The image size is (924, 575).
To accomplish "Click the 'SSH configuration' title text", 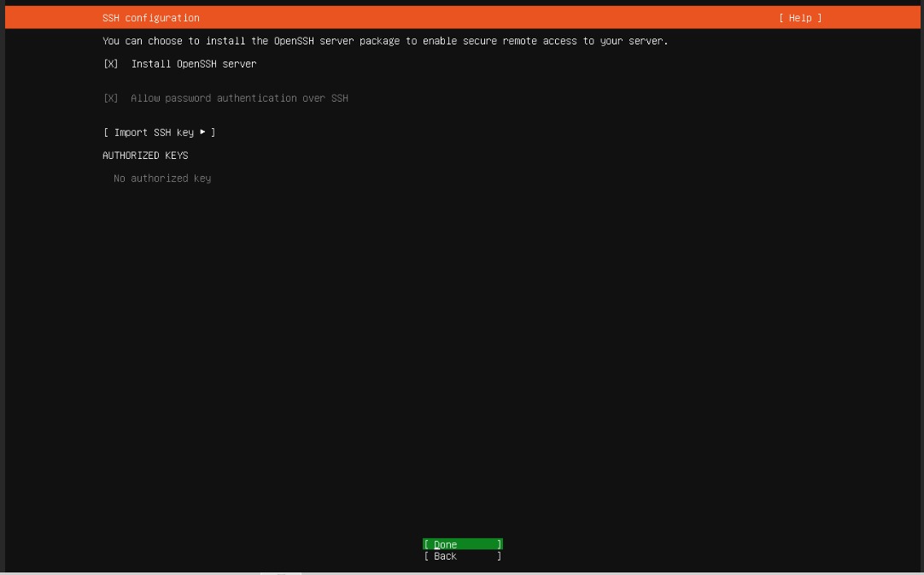I will coord(151,18).
